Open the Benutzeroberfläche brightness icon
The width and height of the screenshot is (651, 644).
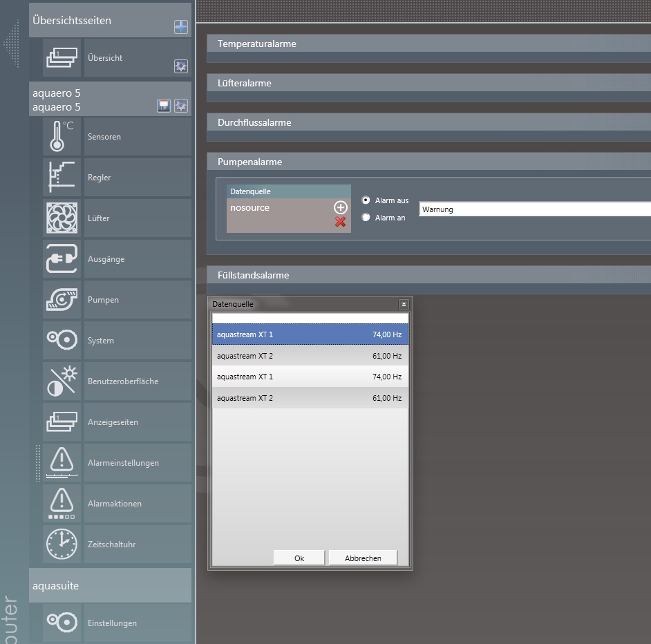(62, 381)
